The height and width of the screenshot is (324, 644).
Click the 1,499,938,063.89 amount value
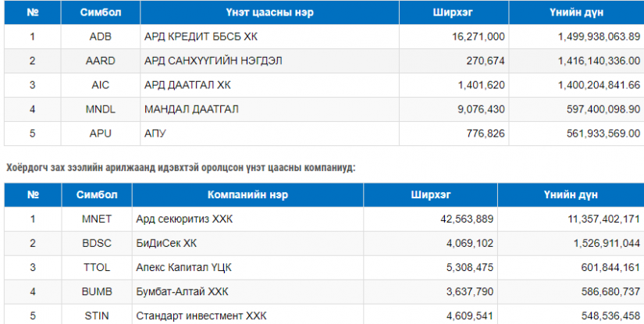coord(599,37)
